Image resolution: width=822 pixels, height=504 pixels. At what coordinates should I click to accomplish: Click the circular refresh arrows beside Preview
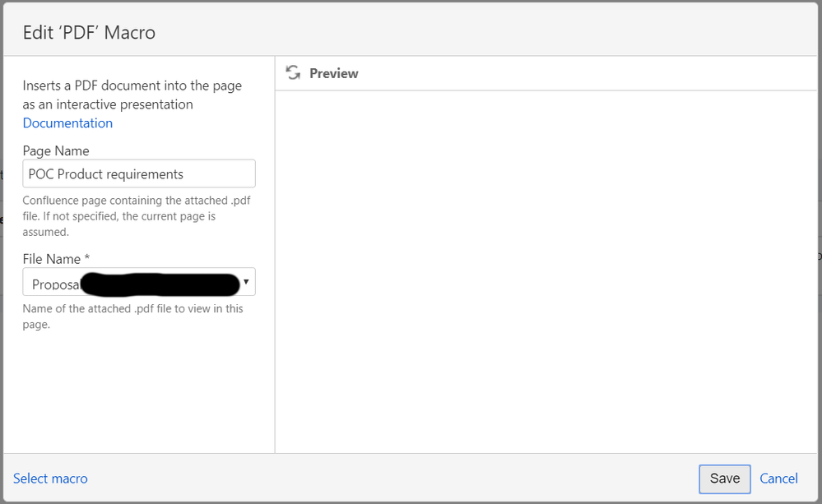click(294, 72)
